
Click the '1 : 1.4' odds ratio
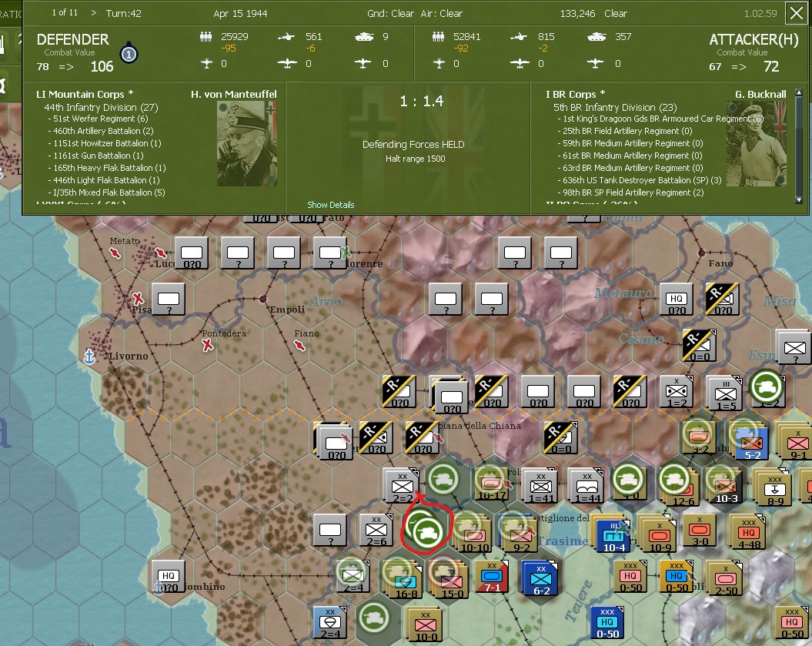pyautogui.click(x=422, y=101)
